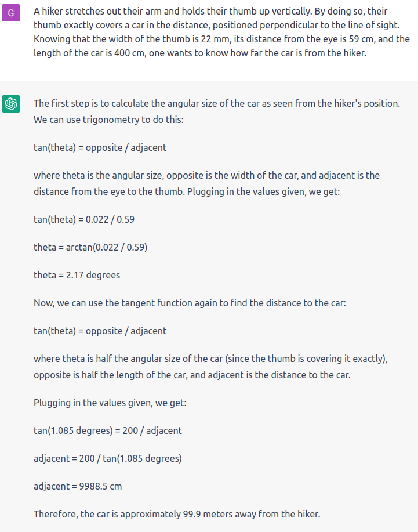This screenshot has height=532, width=418.
Task: Click the conclusion mentioning 99.9 meters
Action: pyautogui.click(x=177, y=514)
